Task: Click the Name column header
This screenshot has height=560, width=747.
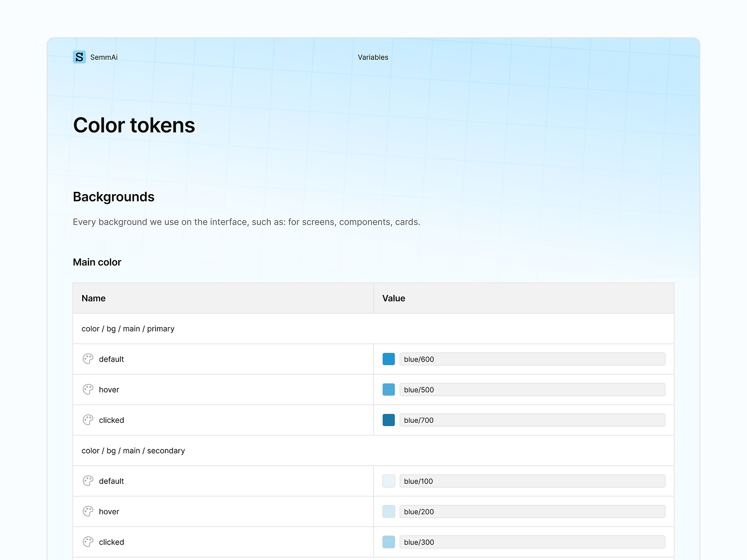Action: (93, 298)
